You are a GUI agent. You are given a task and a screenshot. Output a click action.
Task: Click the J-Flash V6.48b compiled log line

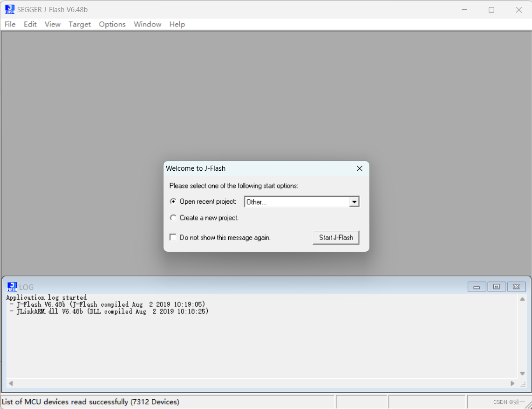(x=108, y=304)
